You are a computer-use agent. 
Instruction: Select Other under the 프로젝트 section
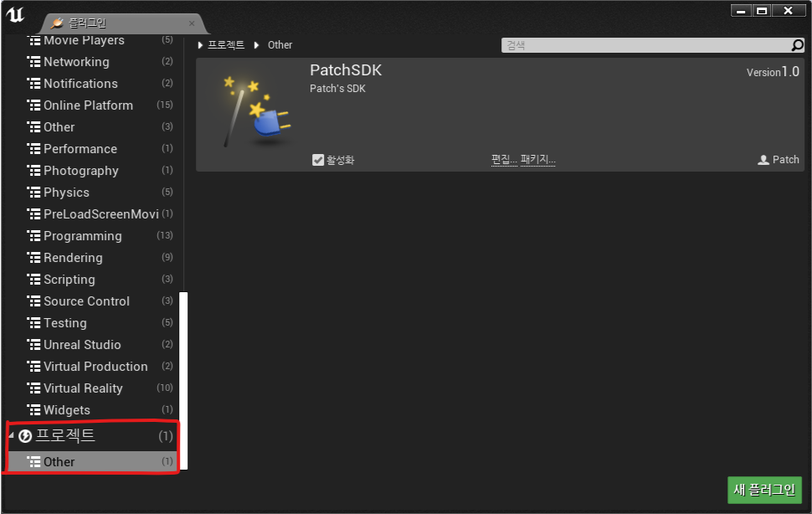click(x=93, y=461)
